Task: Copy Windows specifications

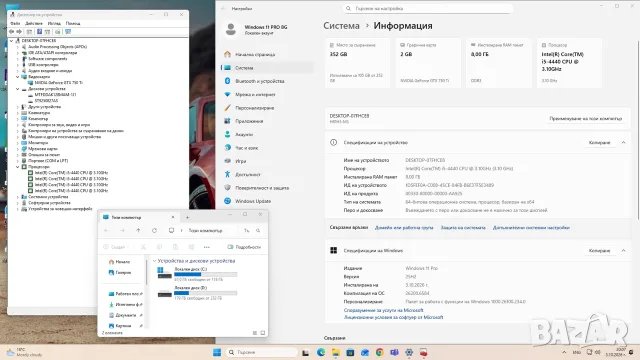Action: (599, 251)
